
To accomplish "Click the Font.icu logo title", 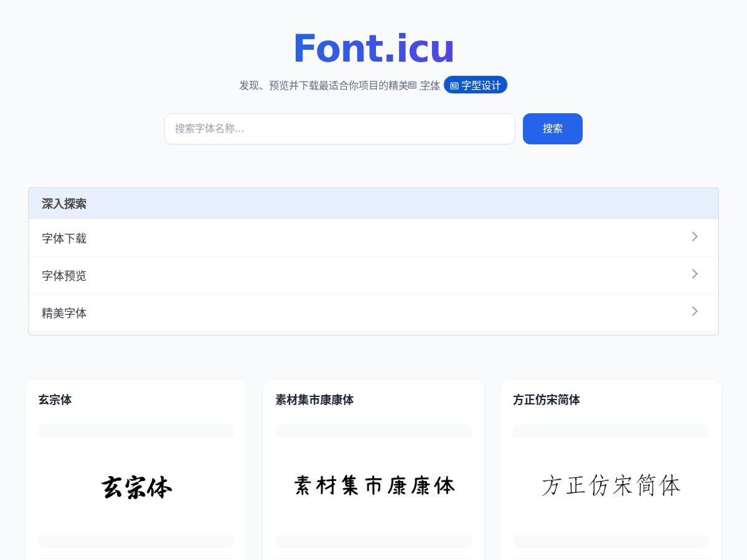I will click(x=374, y=49).
